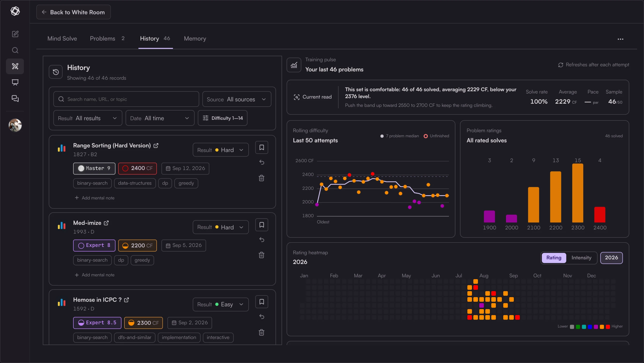Click the user avatar in sidebar

point(15,125)
